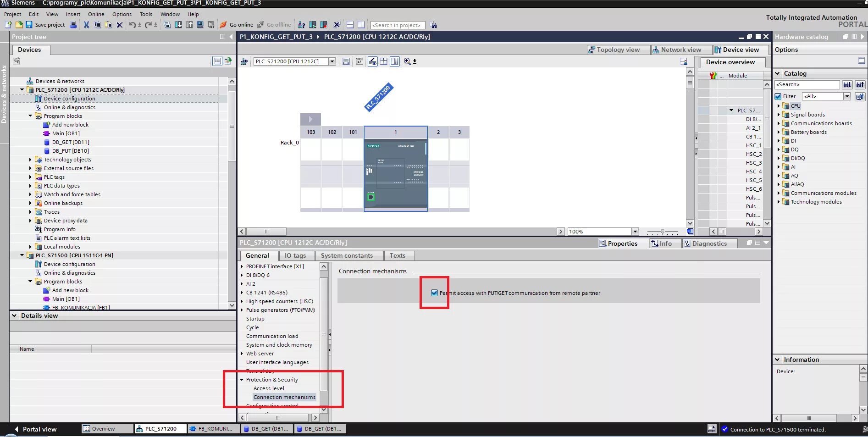Click the Save project text button
868x437 pixels.
tap(50, 25)
